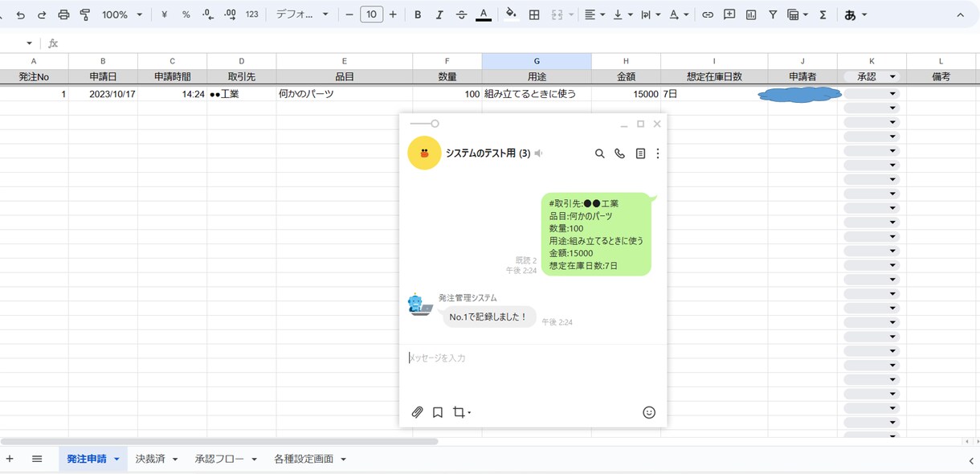
Task: Select the 発注申請 sheet tab
Action: coord(87,459)
